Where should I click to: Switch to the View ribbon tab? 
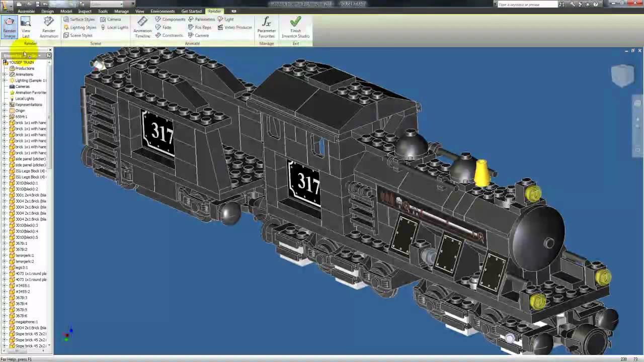click(x=139, y=11)
